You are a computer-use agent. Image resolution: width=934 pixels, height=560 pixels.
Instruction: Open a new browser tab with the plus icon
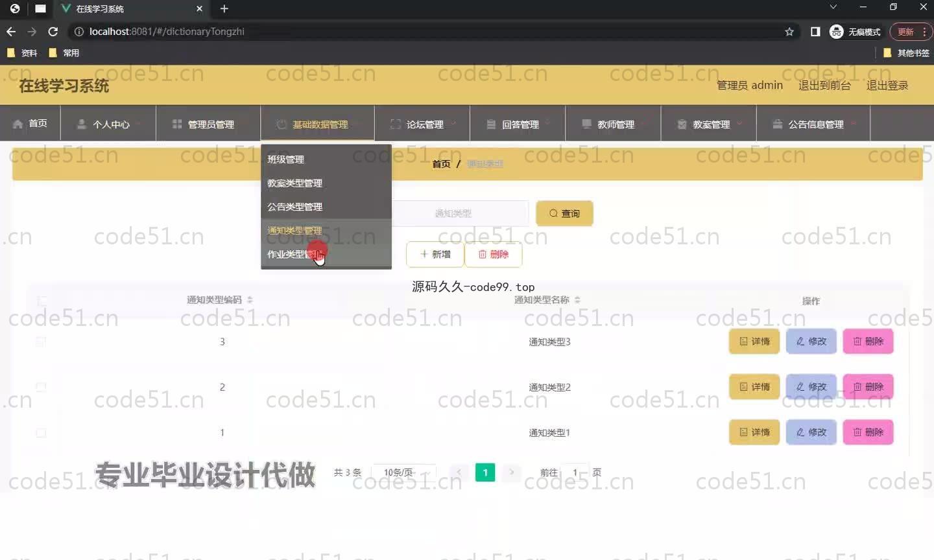coord(224,8)
